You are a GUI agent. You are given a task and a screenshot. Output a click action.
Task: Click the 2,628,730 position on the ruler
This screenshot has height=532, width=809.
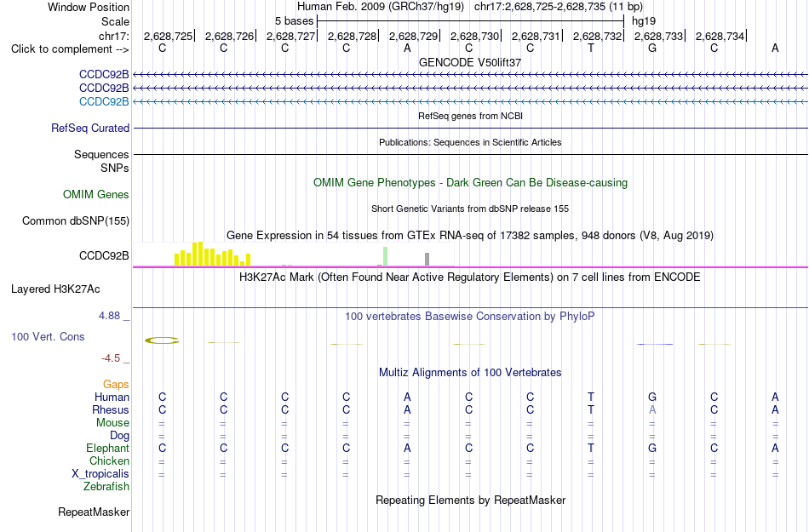(474, 36)
